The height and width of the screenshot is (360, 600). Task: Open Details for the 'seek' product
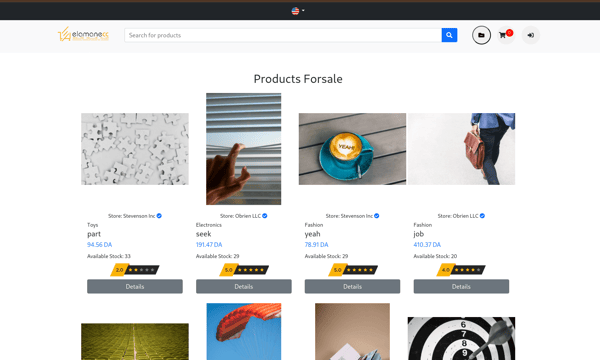[x=244, y=287]
